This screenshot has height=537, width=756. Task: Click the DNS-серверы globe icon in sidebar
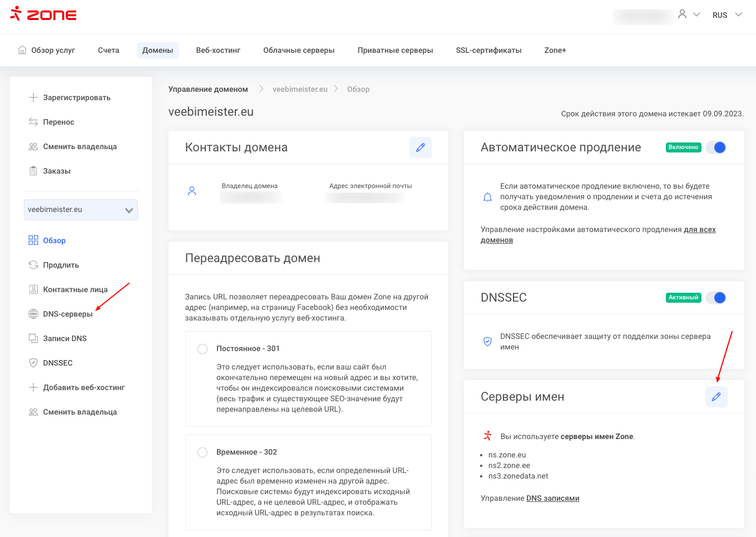(x=33, y=314)
